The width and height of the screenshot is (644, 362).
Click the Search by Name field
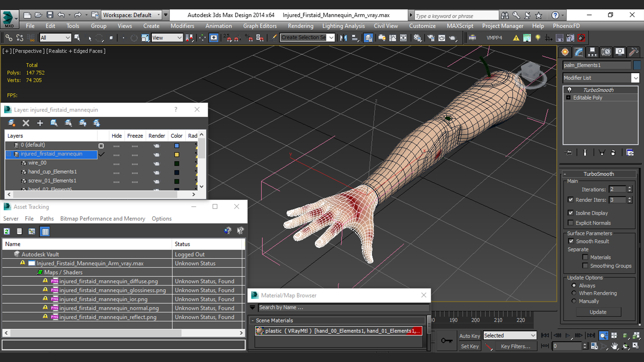[x=343, y=307]
